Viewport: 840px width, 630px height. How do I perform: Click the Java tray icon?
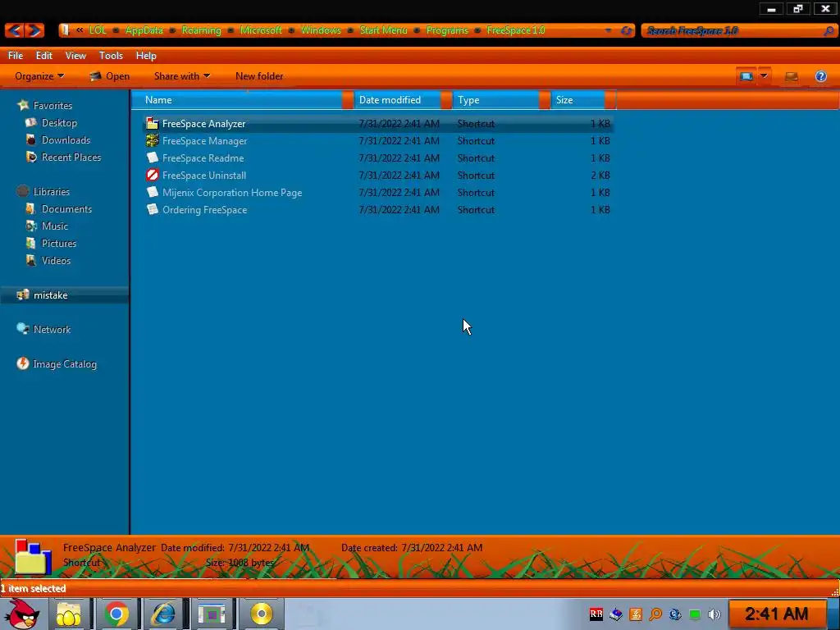coord(636,614)
